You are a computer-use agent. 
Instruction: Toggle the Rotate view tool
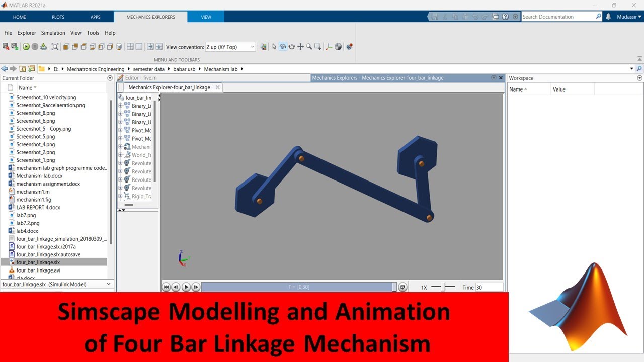click(283, 47)
